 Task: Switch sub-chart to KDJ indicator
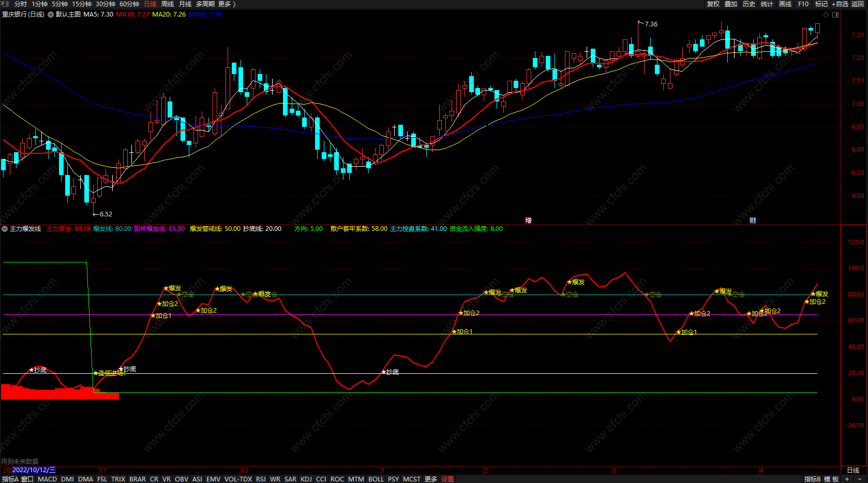pyautogui.click(x=306, y=479)
